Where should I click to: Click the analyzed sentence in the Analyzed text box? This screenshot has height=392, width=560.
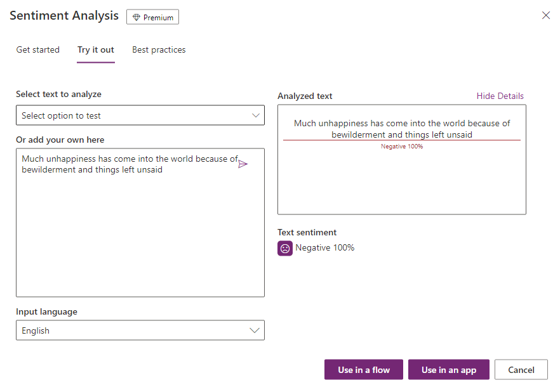pos(401,129)
